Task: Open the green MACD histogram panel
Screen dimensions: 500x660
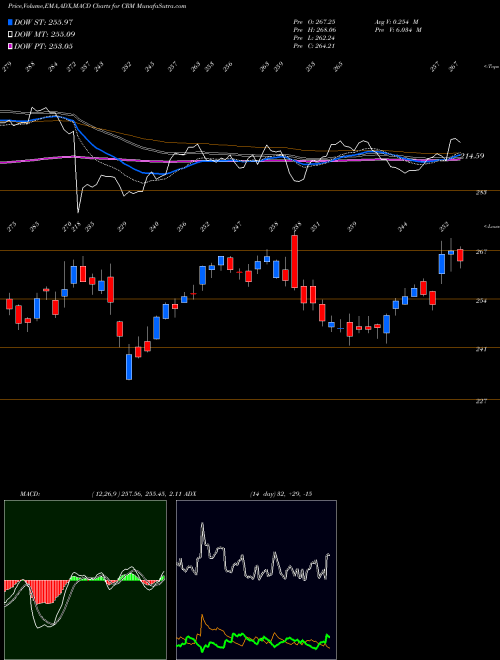Action: tap(85, 580)
